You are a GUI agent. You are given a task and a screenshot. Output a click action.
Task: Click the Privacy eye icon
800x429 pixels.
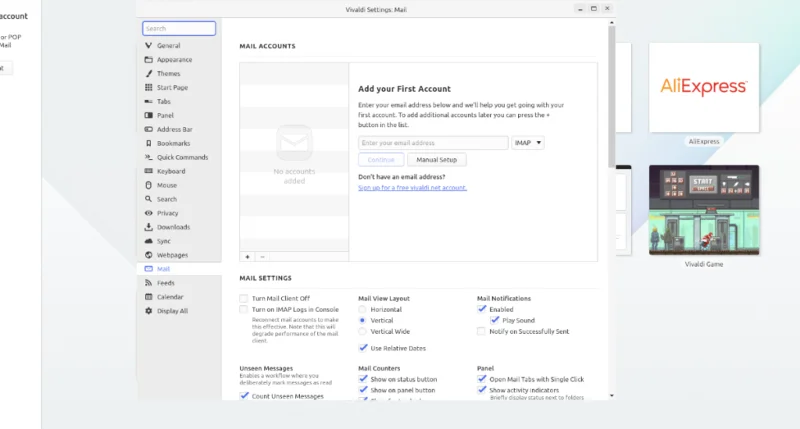click(148, 213)
